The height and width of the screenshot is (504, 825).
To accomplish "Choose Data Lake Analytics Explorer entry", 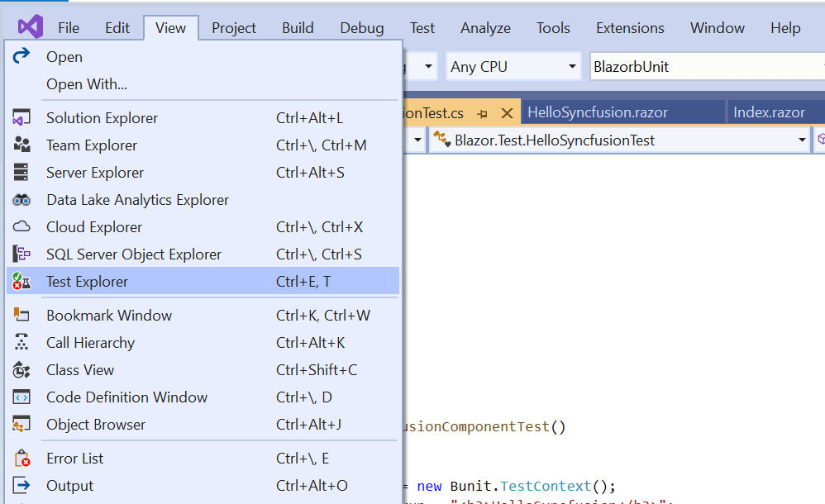I will 203,200.
